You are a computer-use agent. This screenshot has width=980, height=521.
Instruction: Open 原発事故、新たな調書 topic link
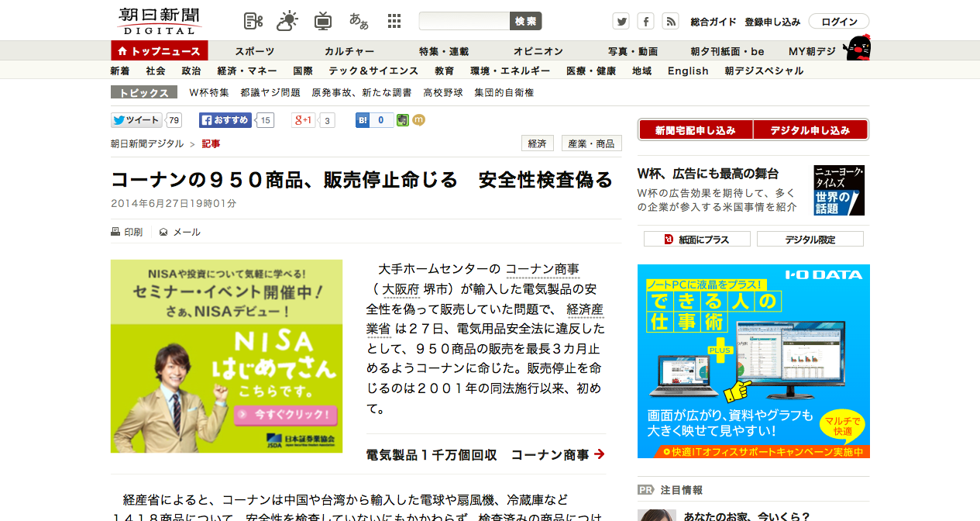click(x=362, y=92)
